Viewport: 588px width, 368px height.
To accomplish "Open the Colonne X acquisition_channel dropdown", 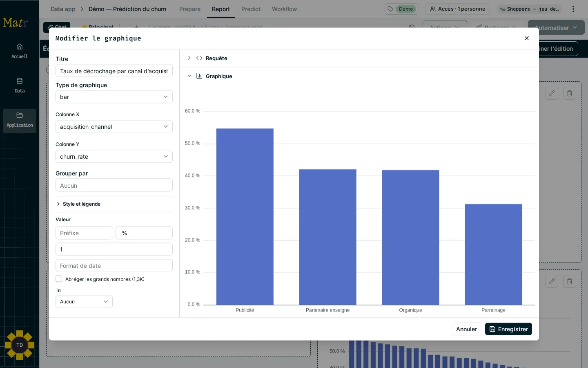I will (x=114, y=127).
